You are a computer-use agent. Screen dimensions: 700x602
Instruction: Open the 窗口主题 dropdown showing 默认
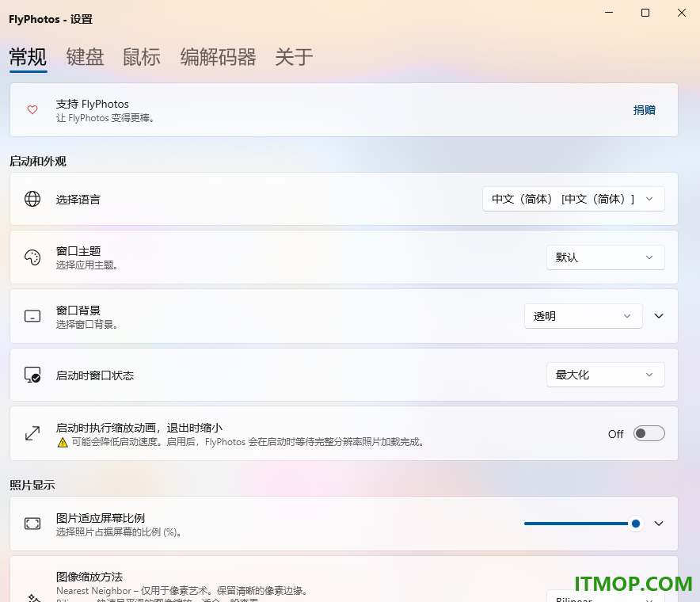[606, 257]
